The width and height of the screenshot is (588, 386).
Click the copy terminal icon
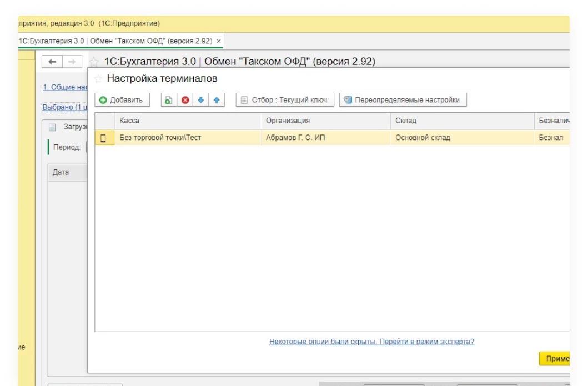coord(169,100)
